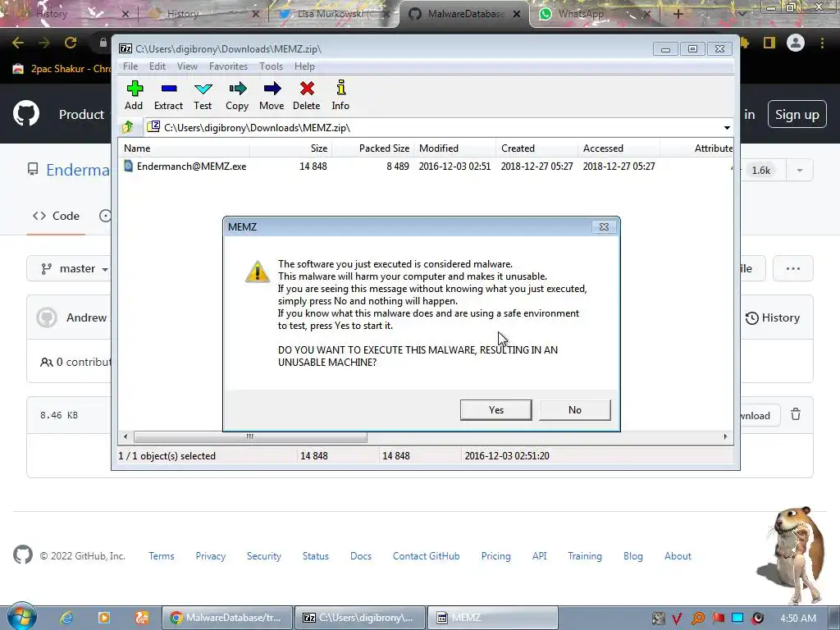
Task: Switch to the MEMZ taskbar button
Action: pyautogui.click(x=492, y=618)
